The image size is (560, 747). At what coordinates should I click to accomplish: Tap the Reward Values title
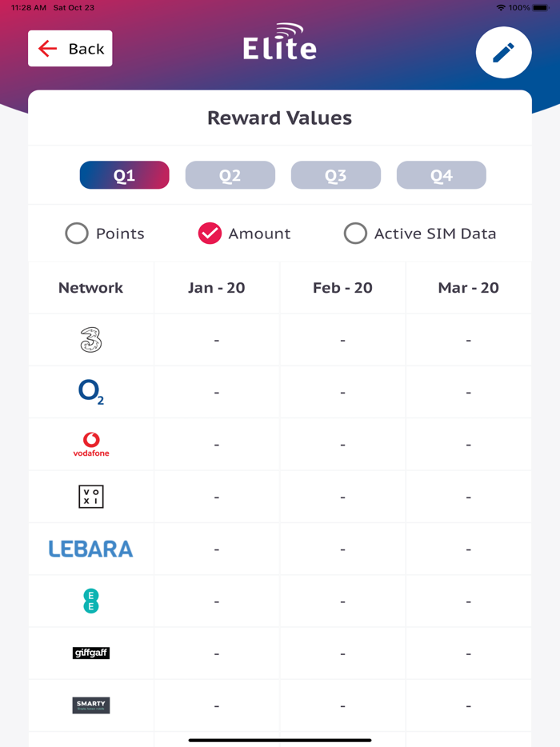pyautogui.click(x=279, y=118)
